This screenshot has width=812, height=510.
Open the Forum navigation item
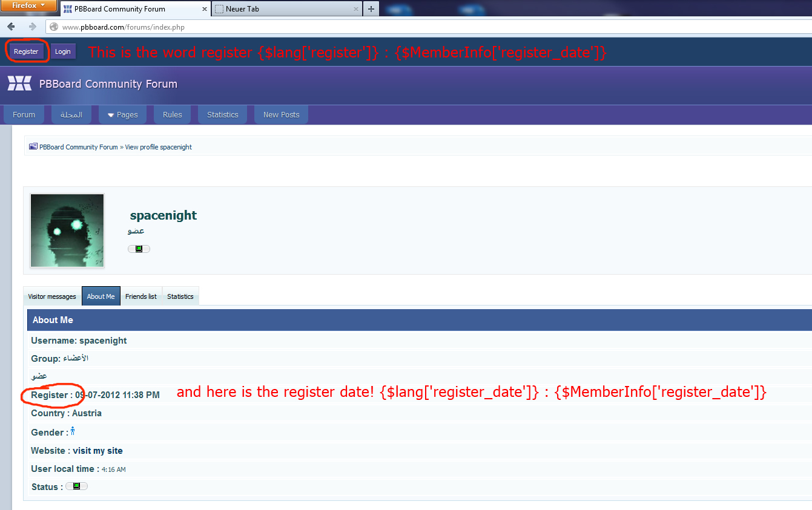point(24,114)
